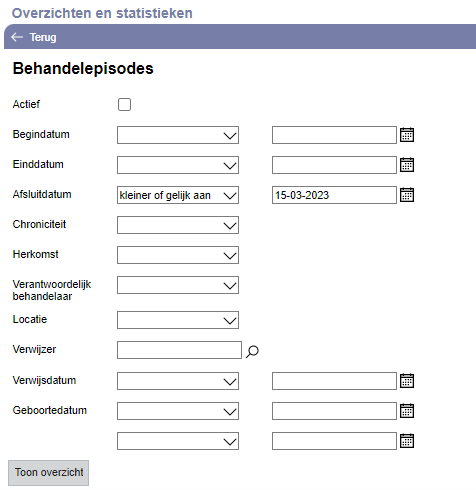Open calendar picker for Begindatum
476x490 pixels.
pyautogui.click(x=407, y=135)
